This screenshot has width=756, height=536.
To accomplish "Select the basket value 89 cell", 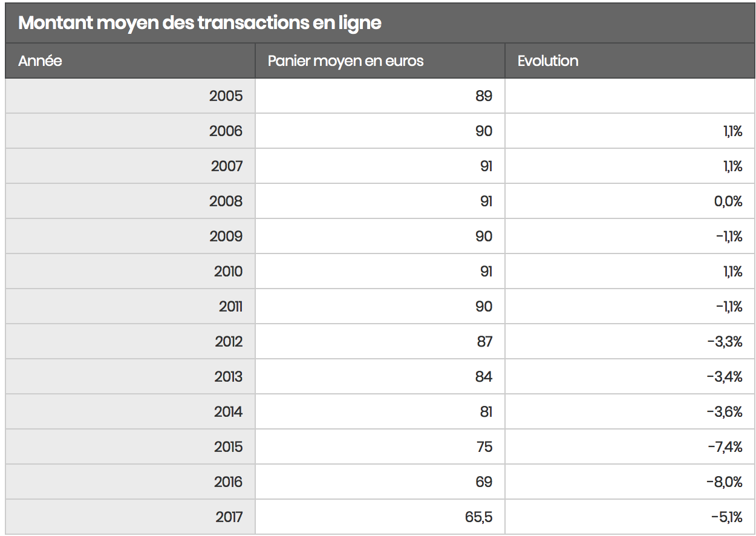I will (x=380, y=96).
